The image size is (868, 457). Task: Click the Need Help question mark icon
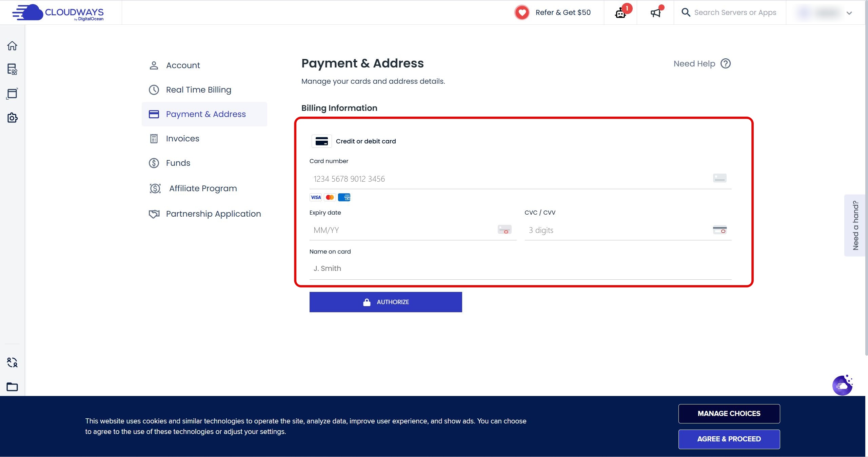(726, 64)
